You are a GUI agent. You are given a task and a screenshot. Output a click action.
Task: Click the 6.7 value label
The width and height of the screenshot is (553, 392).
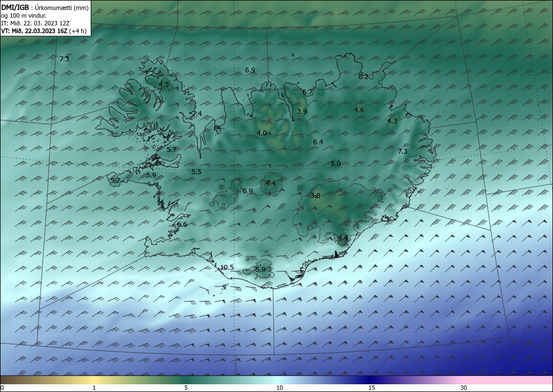click(307, 92)
